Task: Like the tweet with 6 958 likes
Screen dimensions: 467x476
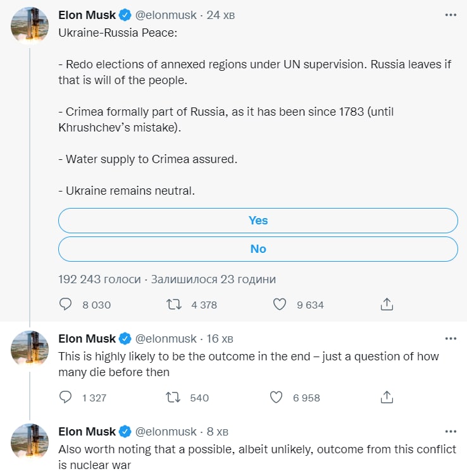Action: (x=276, y=397)
